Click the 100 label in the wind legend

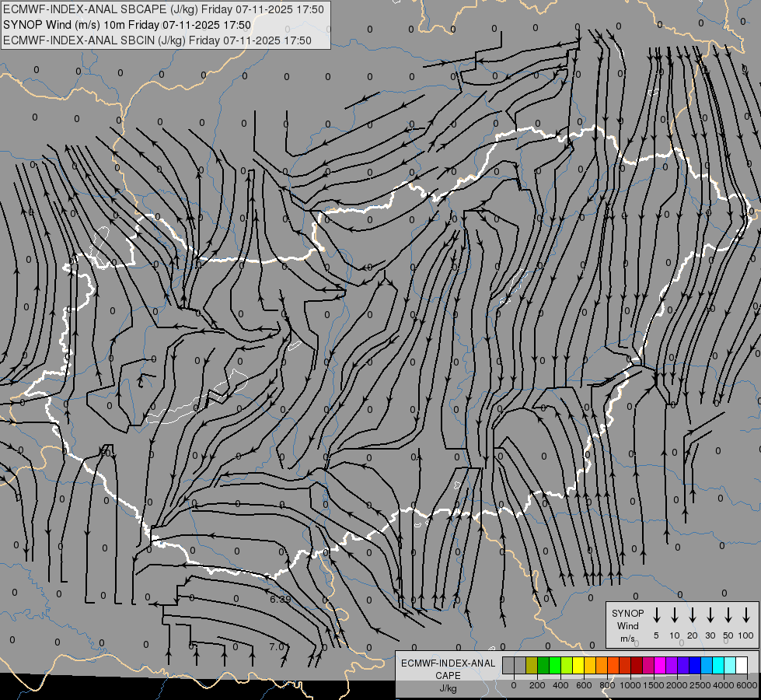[746, 635]
